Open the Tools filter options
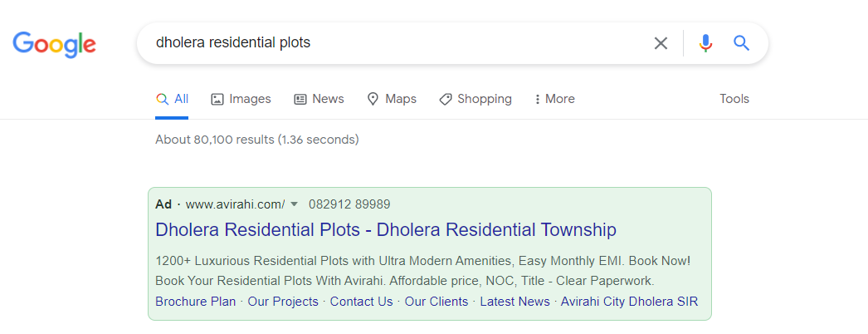Screen dimensions: 868x334 [734, 99]
